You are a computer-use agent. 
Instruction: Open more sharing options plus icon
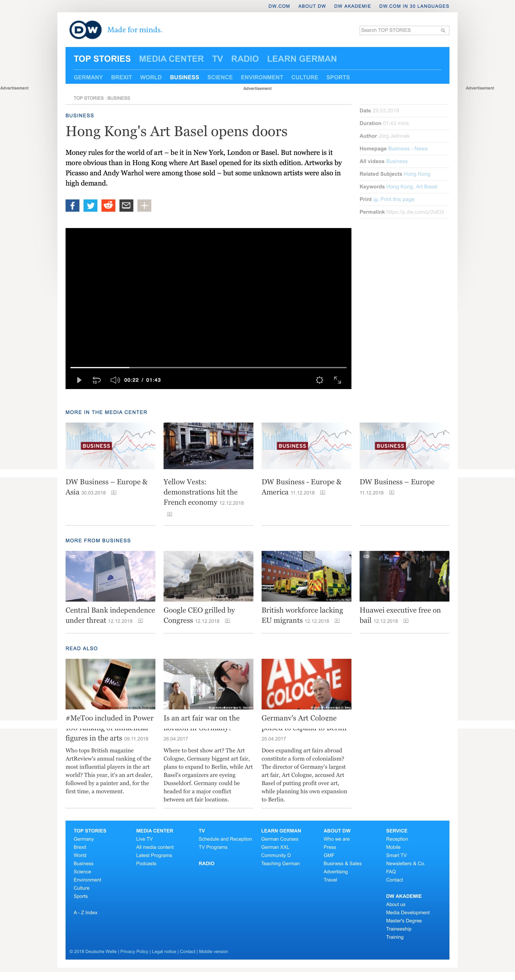(x=144, y=205)
